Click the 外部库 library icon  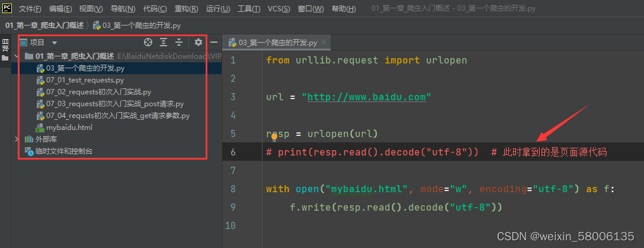pyautogui.click(x=29, y=139)
